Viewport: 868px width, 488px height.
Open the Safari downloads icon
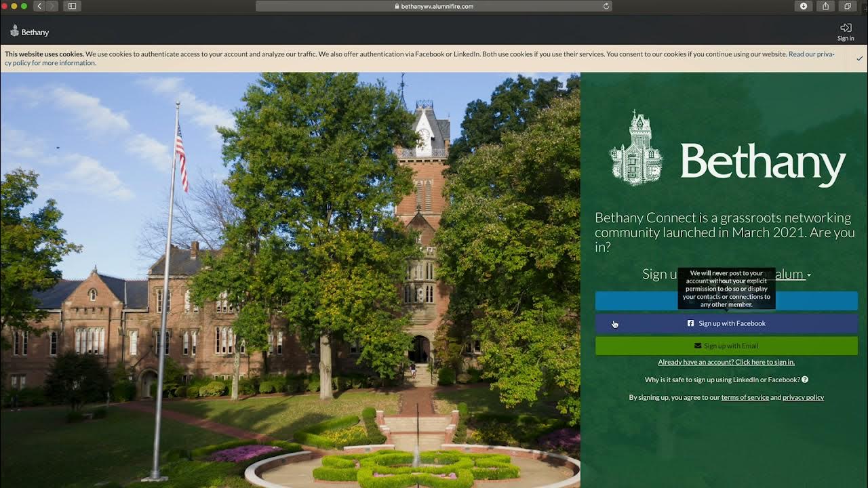coord(804,6)
